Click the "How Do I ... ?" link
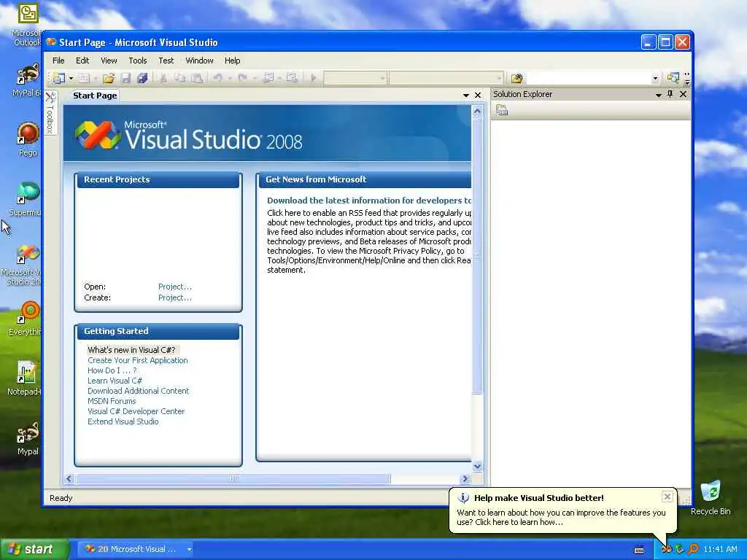 point(112,370)
